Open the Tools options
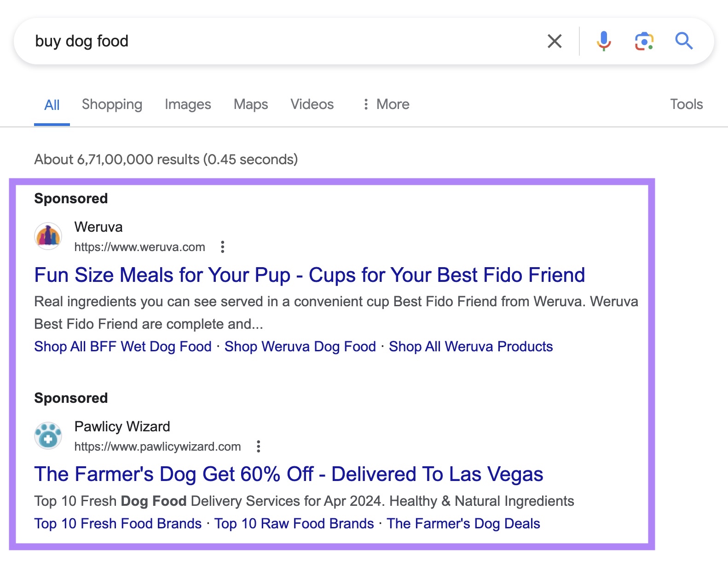Screen dimensions: 728x561 click(x=686, y=104)
